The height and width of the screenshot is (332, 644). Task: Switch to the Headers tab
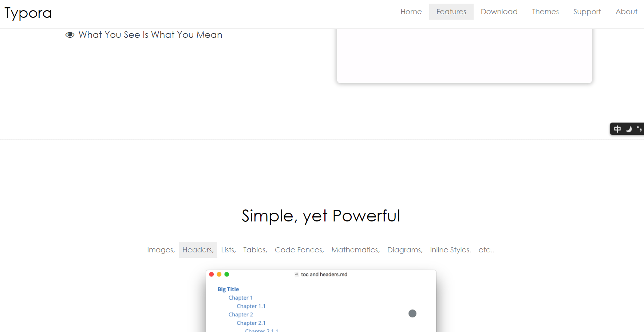(198, 250)
